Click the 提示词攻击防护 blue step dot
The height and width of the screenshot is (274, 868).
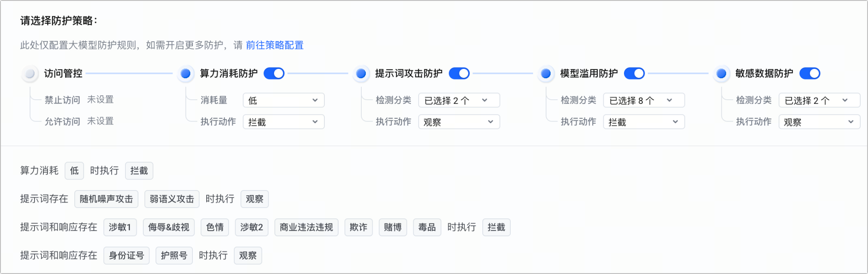[x=361, y=74]
